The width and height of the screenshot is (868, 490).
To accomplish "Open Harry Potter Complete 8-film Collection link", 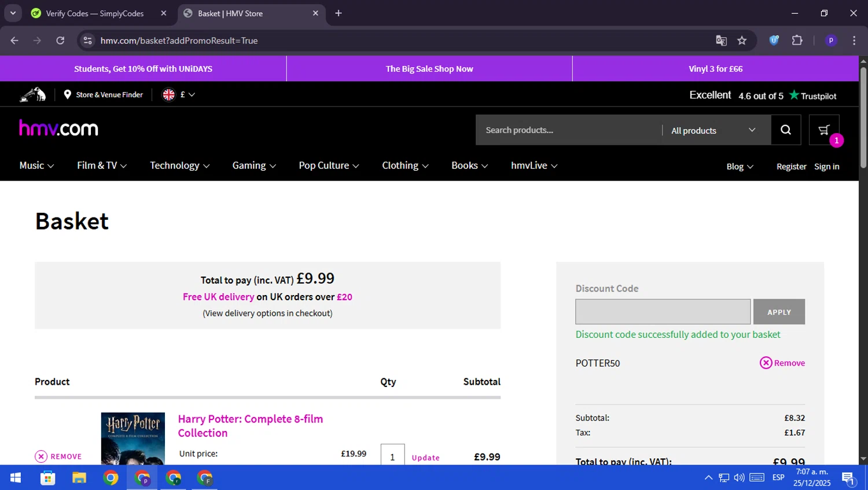I will tap(250, 426).
